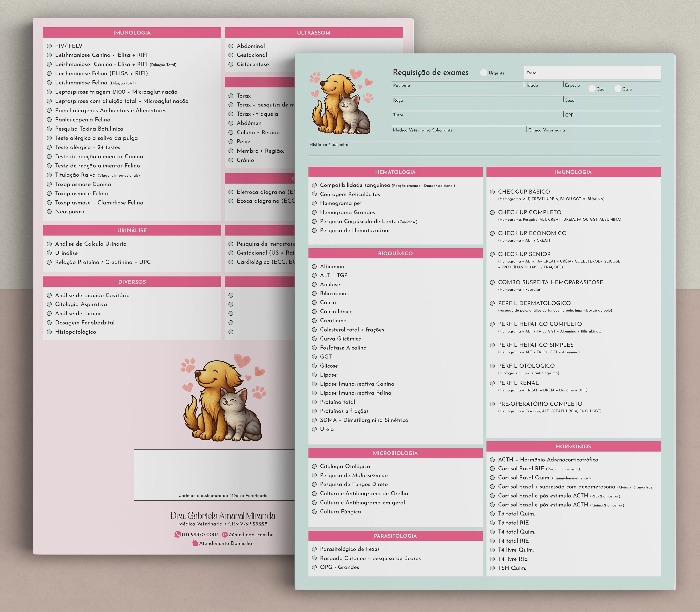Viewport: 700px width, 612px height.
Task: Click the HORMÔNIOS section header
Action: [x=573, y=446]
